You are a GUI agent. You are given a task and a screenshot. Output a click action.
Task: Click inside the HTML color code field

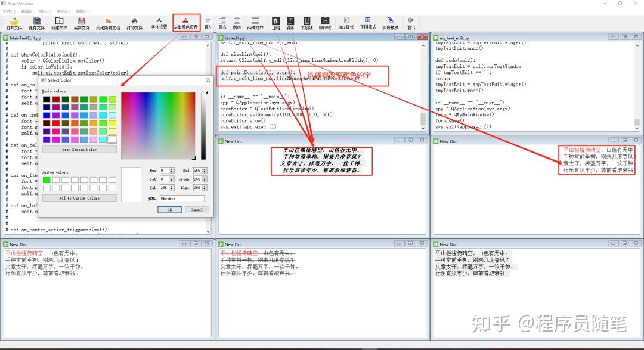tap(182, 197)
